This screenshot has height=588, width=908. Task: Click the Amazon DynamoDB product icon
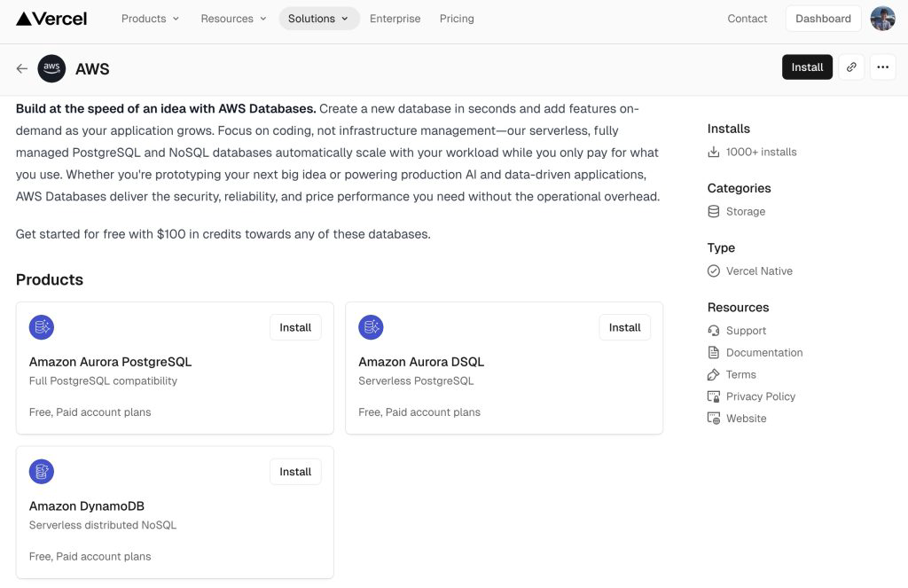click(x=42, y=472)
